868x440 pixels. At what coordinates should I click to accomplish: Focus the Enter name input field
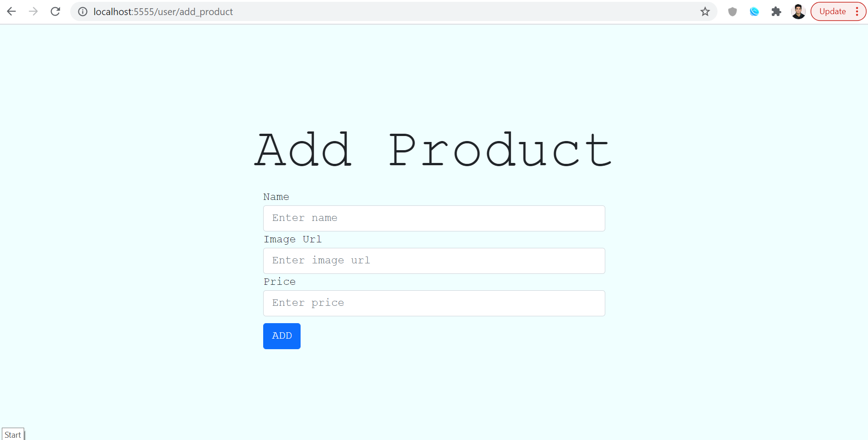click(434, 218)
